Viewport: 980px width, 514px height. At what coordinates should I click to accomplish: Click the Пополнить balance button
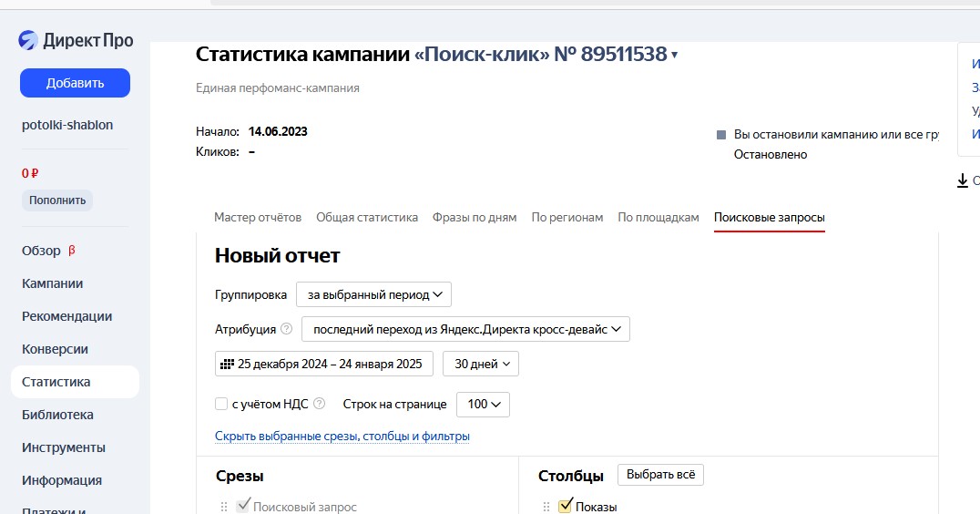coord(57,200)
